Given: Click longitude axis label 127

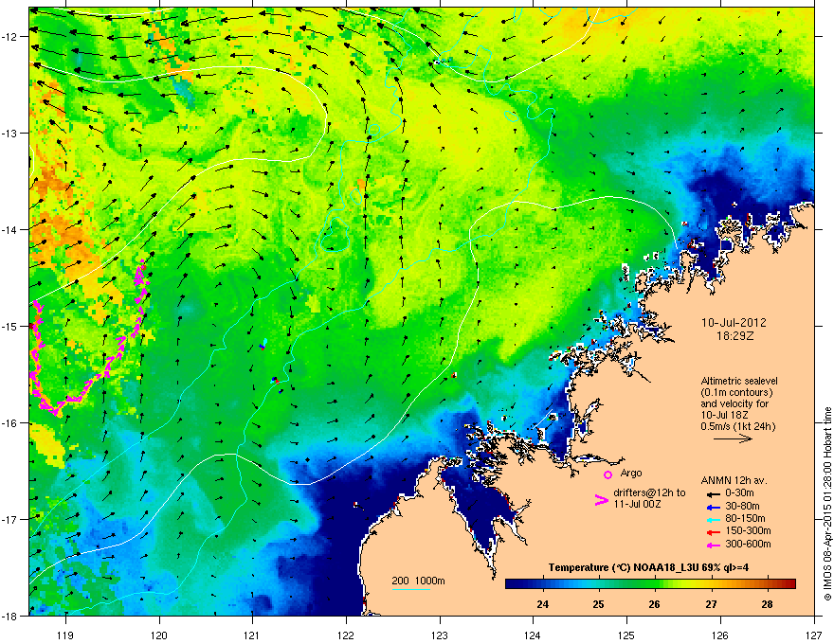Looking at the screenshot, I should tap(814, 635).
